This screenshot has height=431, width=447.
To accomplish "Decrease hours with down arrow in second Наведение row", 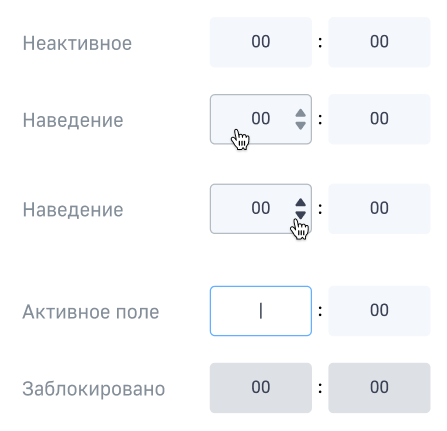I will (x=300, y=215).
